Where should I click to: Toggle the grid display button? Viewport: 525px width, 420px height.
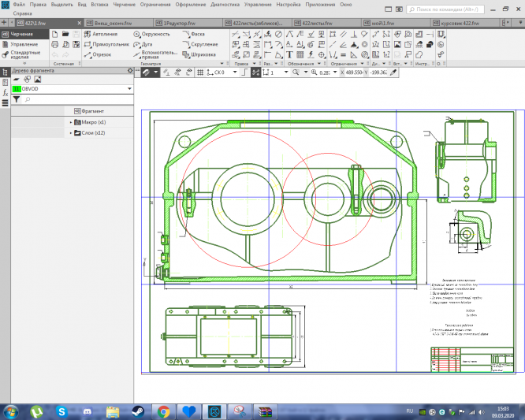pyautogui.click(x=199, y=72)
